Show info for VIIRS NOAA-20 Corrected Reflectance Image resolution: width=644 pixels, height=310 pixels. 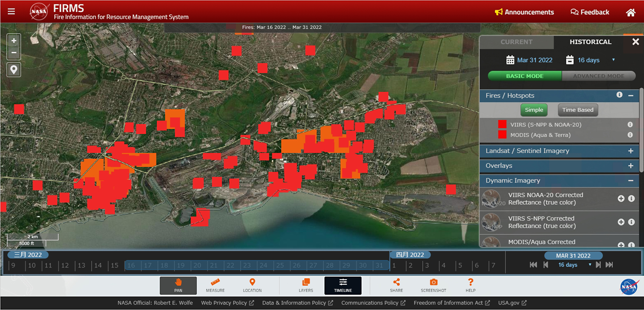pyautogui.click(x=631, y=198)
